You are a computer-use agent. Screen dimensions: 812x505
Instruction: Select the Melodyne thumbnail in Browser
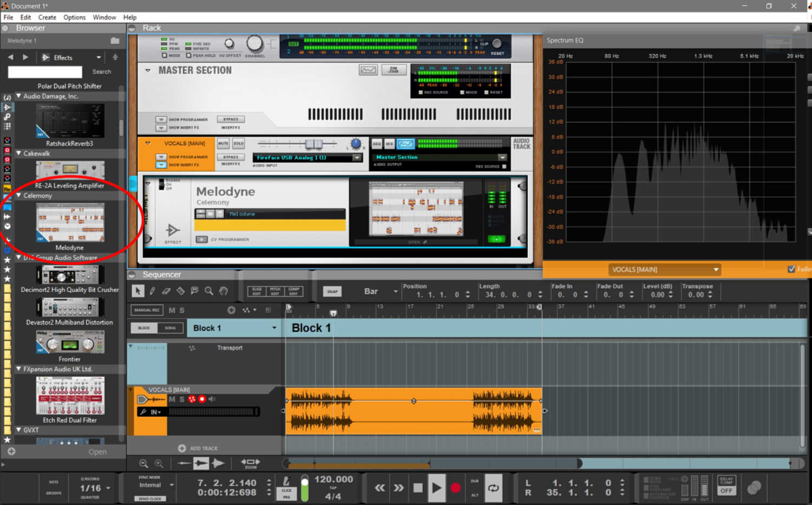tap(70, 223)
